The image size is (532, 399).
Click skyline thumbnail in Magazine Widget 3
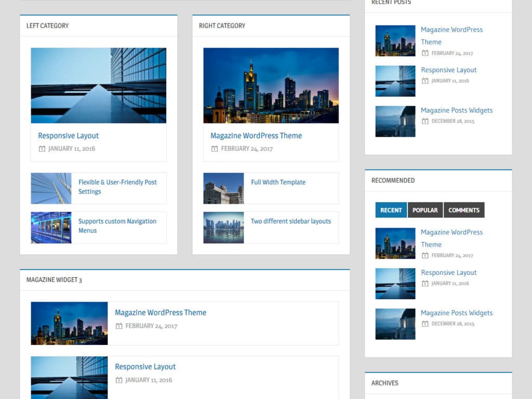pos(69,323)
